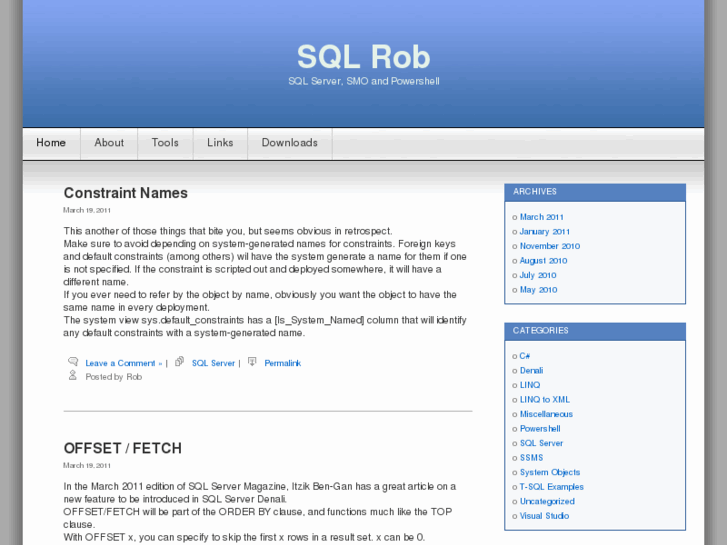Open the Constraint Names post title
Image resolution: width=727 pixels, height=545 pixels.
point(126,193)
